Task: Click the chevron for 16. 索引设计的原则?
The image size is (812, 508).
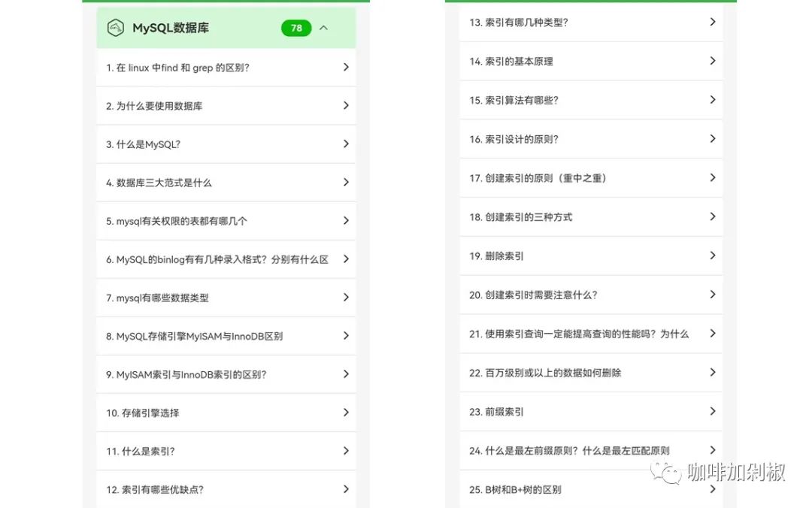Action: click(x=713, y=138)
